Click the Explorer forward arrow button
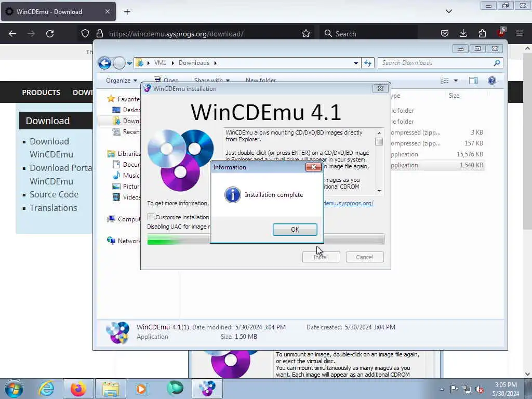The image size is (532, 399). (x=119, y=63)
